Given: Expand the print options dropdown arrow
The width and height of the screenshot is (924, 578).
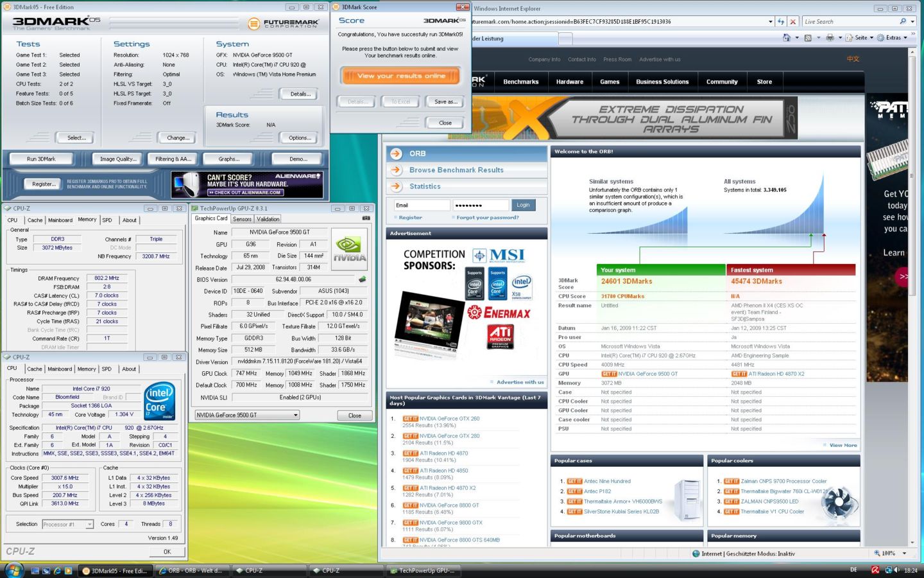Looking at the screenshot, I should click(x=840, y=38).
